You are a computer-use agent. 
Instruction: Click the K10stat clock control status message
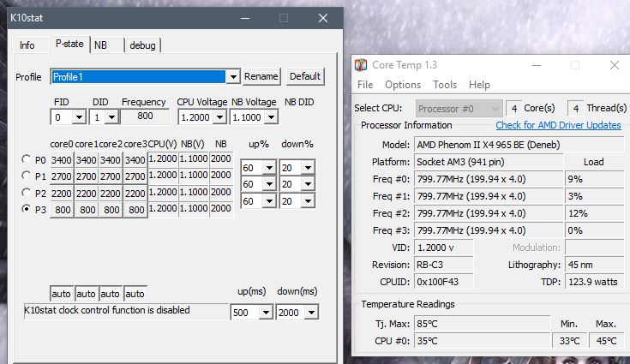click(x=126, y=311)
